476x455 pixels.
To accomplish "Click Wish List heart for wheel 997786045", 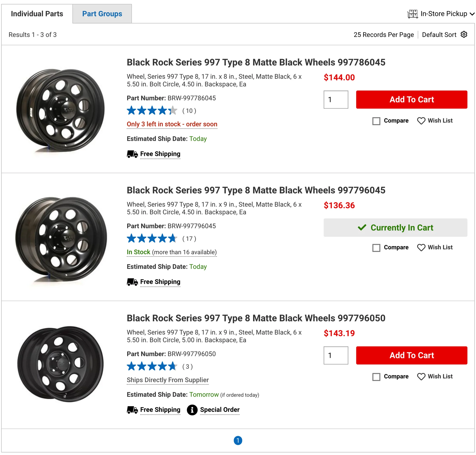I will [x=421, y=121].
